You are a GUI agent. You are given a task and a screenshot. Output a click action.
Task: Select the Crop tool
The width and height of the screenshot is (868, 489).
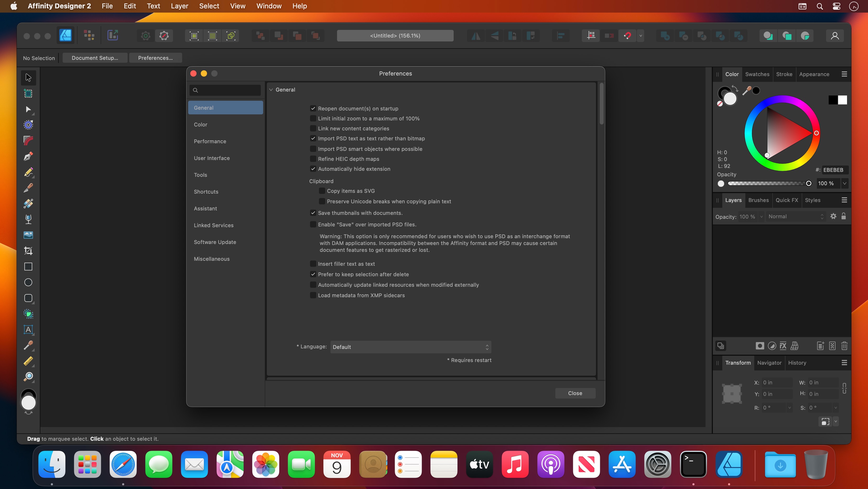pyautogui.click(x=28, y=251)
